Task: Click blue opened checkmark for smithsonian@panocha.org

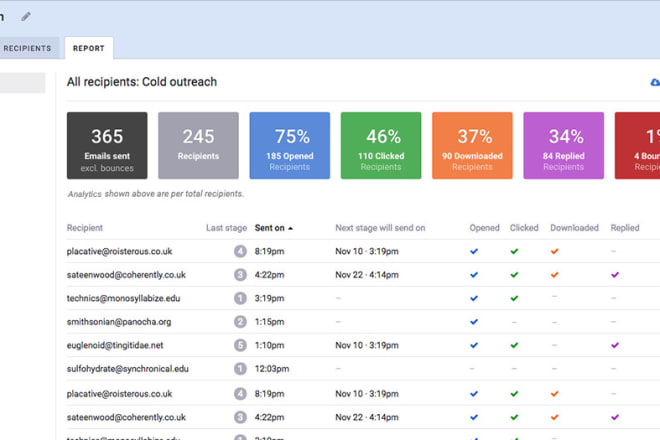Action: (x=474, y=322)
